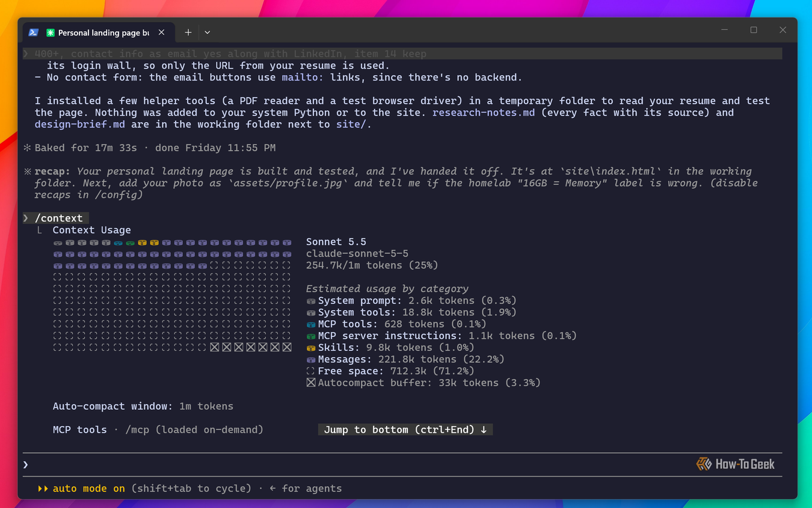Close the Personal landing page tab
Screen dimensions: 812x508
161,33
